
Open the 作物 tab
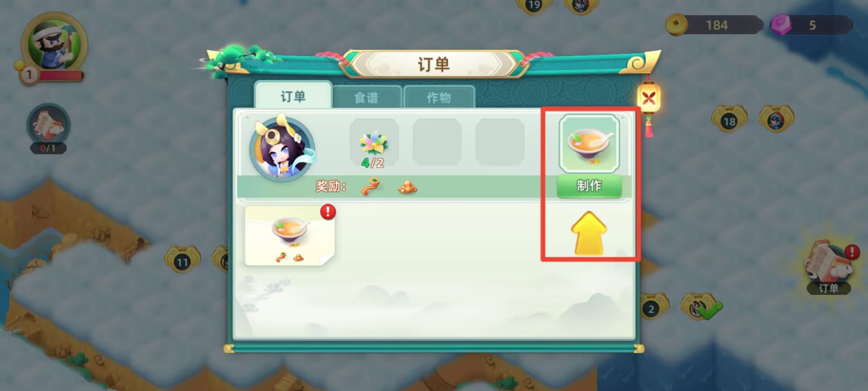click(x=439, y=97)
